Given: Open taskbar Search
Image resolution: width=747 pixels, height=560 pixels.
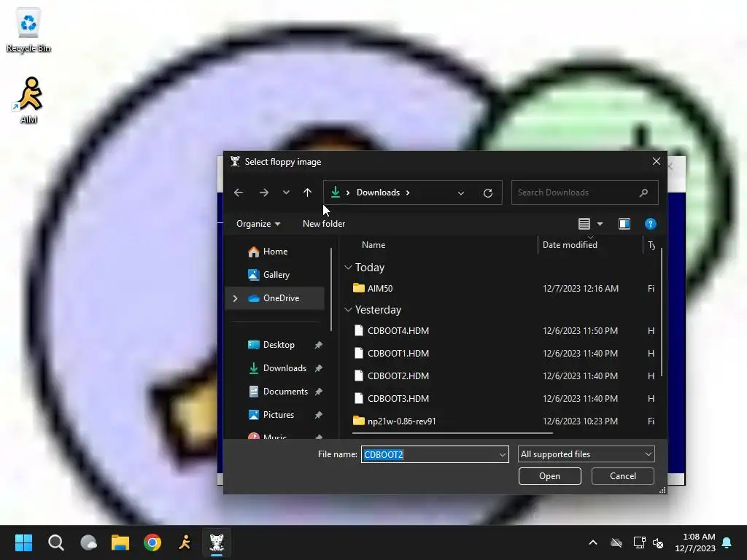Looking at the screenshot, I should pos(55,542).
